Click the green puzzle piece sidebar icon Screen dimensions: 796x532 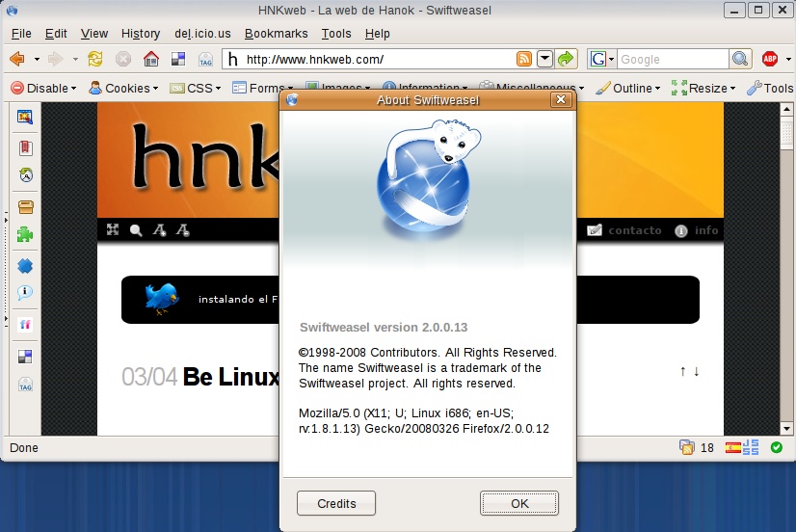point(26,234)
